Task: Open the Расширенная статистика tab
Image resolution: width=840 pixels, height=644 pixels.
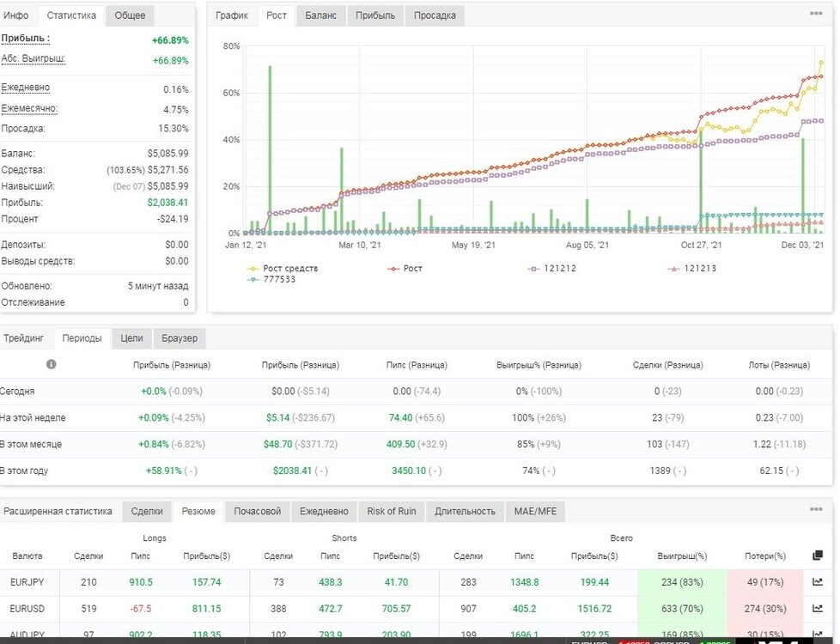Action: click(58, 511)
